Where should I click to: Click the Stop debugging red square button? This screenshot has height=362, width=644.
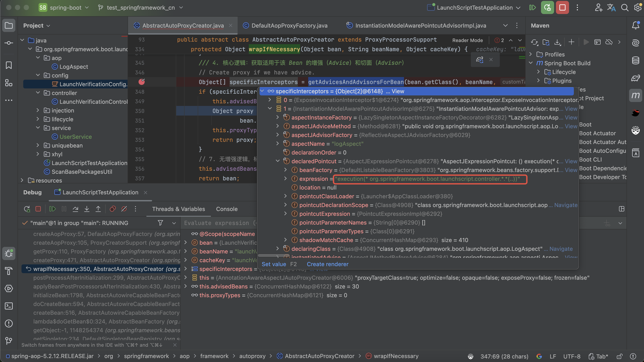562,7
